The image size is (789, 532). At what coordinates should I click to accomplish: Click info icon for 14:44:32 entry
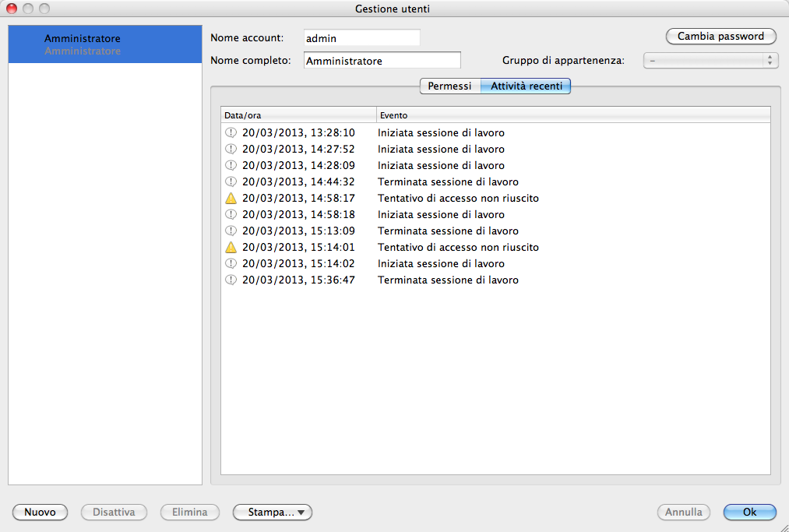pos(231,182)
